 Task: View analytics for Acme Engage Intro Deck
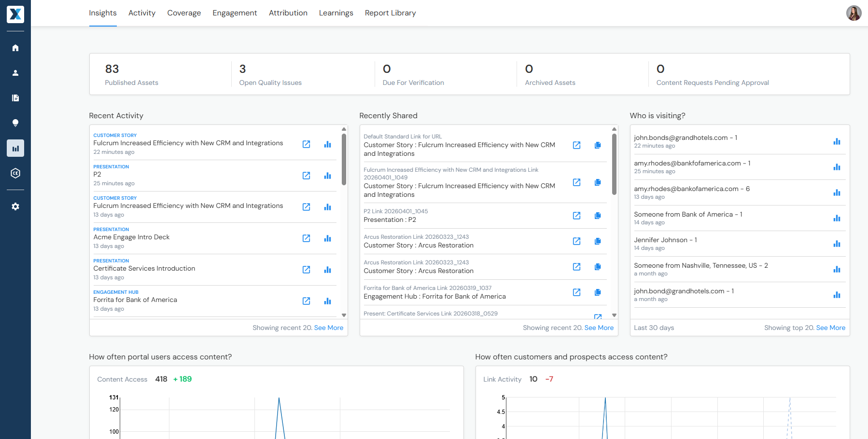click(x=327, y=238)
